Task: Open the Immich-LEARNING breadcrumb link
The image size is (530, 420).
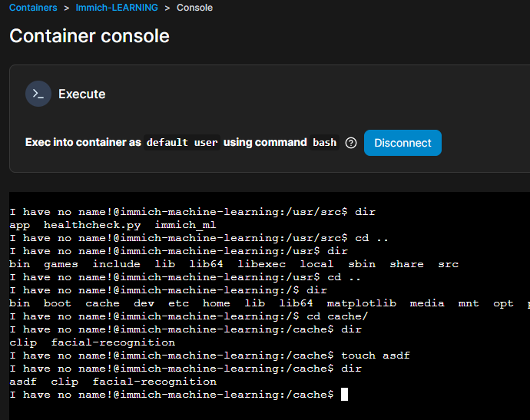Action: click(x=117, y=8)
